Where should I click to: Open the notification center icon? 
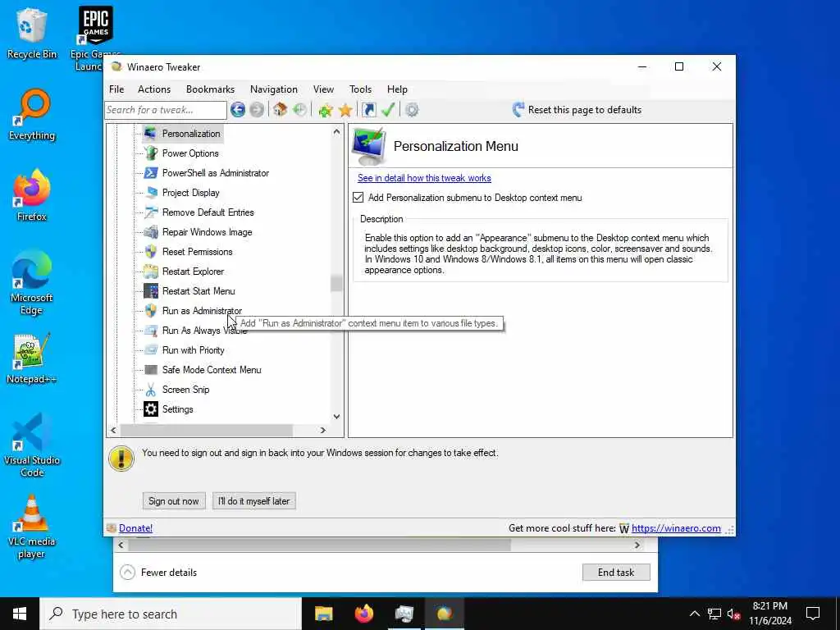coord(813,614)
